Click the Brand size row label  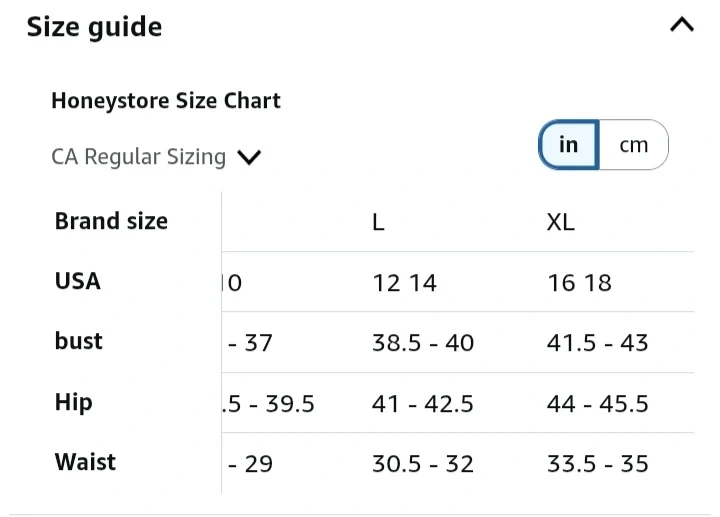[111, 221]
